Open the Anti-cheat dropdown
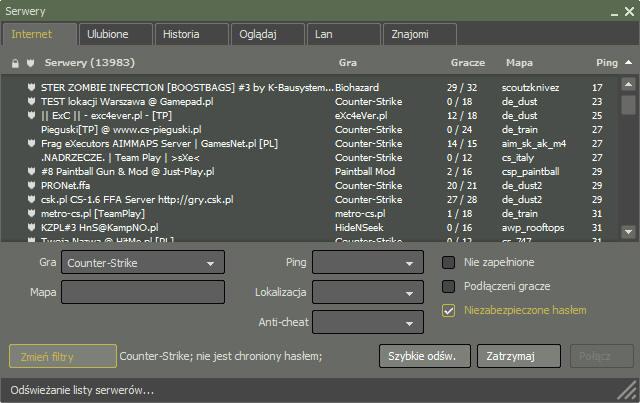 coord(368,322)
